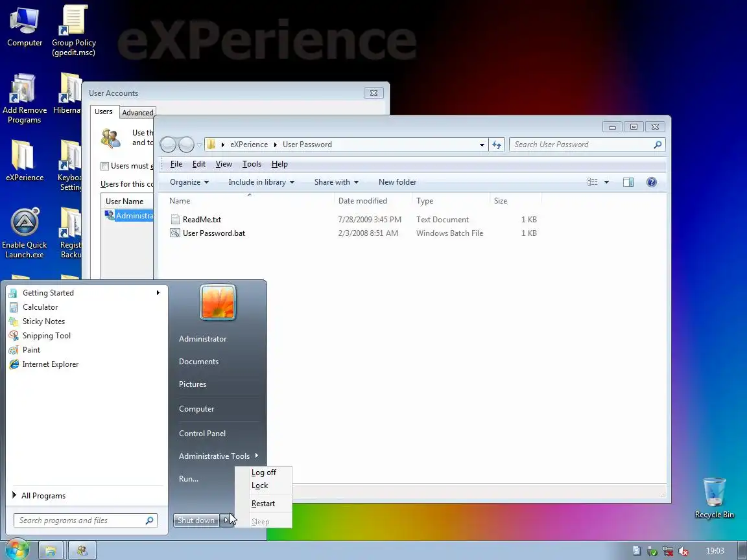Open the View menu in Explorer

pos(224,164)
